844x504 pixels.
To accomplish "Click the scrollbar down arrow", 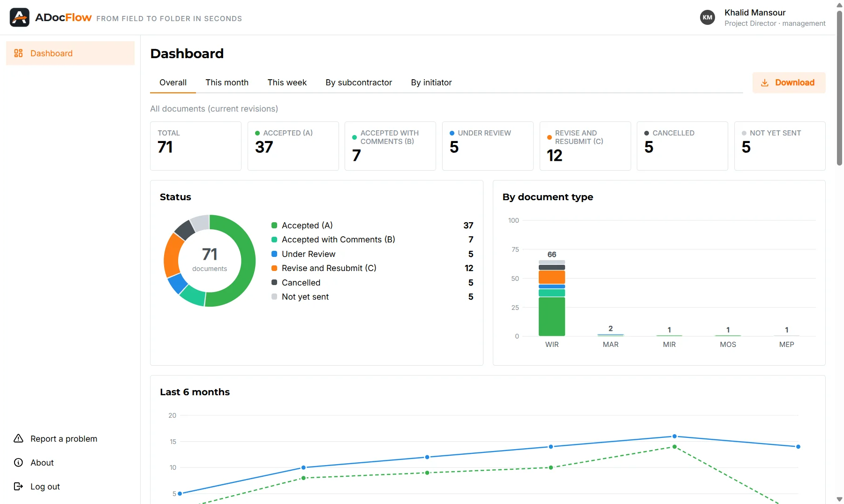I will [839, 499].
